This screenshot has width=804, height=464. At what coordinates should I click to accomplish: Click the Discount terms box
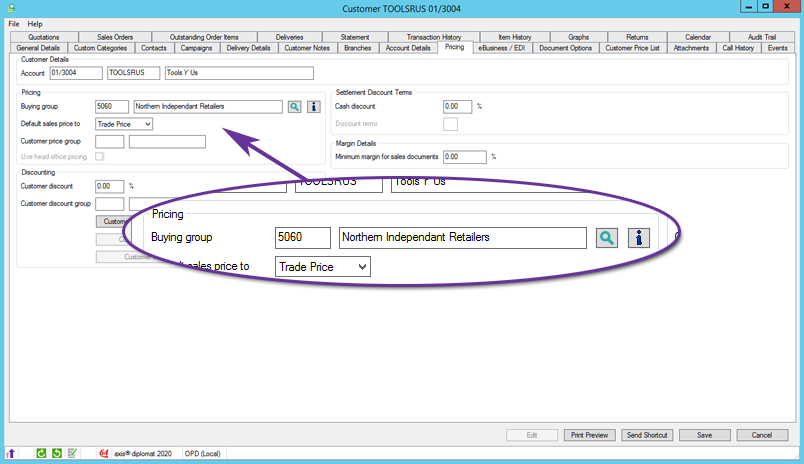coord(450,124)
